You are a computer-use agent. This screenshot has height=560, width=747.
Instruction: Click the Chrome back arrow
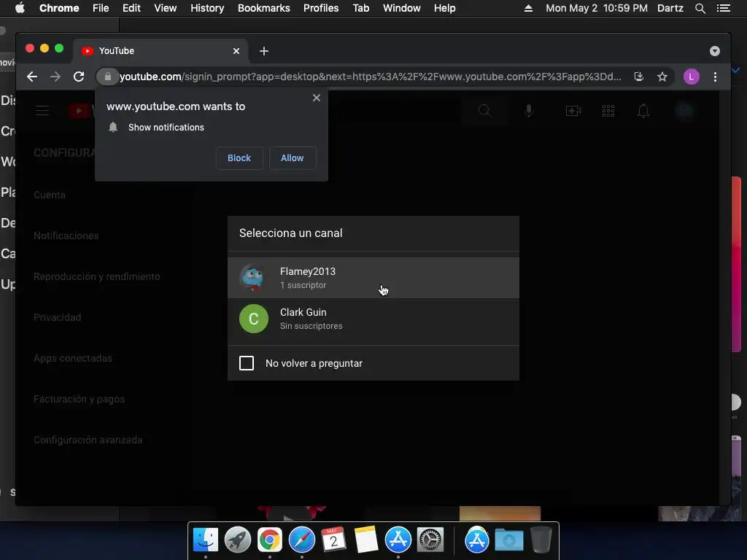32,77
